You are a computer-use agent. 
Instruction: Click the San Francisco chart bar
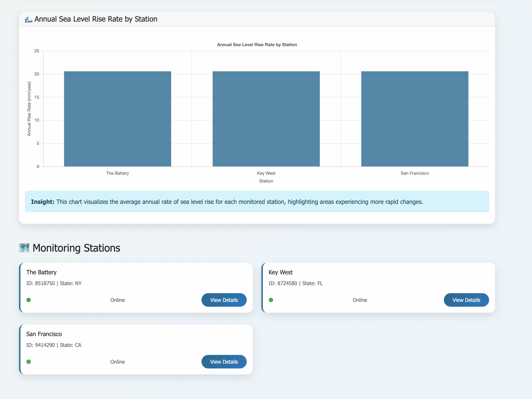(415, 119)
